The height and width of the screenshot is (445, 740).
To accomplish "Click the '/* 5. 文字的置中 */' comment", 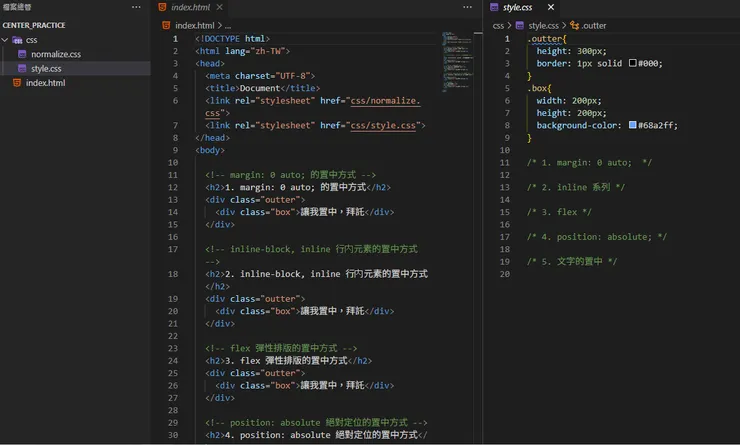I will 572,261.
